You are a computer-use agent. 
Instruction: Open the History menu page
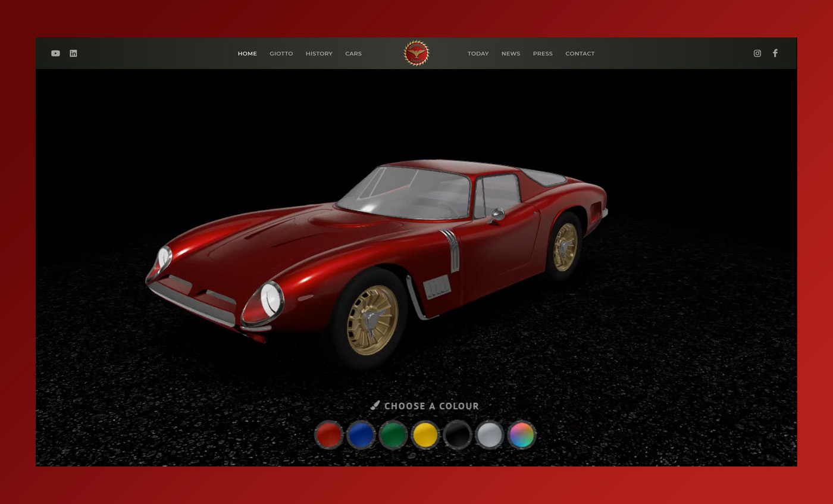(x=319, y=54)
